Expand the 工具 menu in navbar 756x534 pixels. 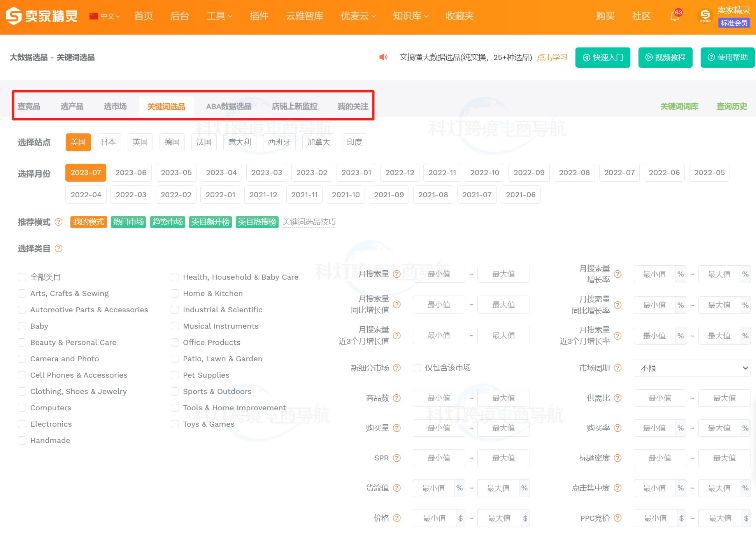pyautogui.click(x=219, y=16)
